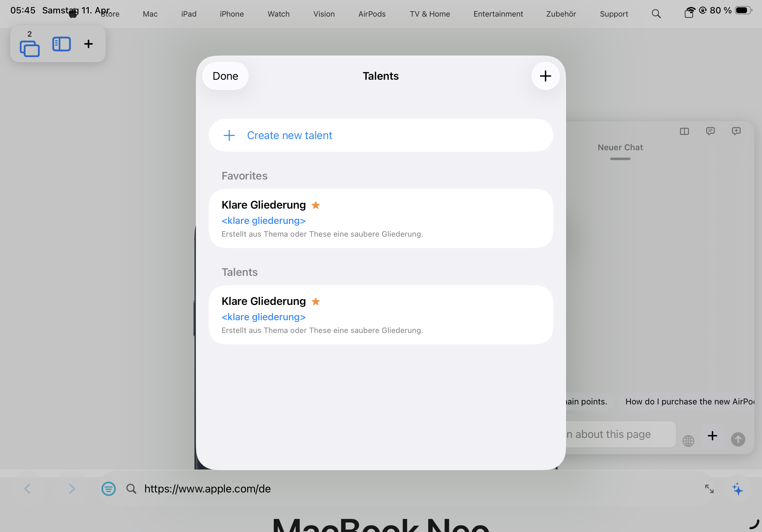
Task: Add a talent via the dialog's plus button
Action: click(545, 76)
